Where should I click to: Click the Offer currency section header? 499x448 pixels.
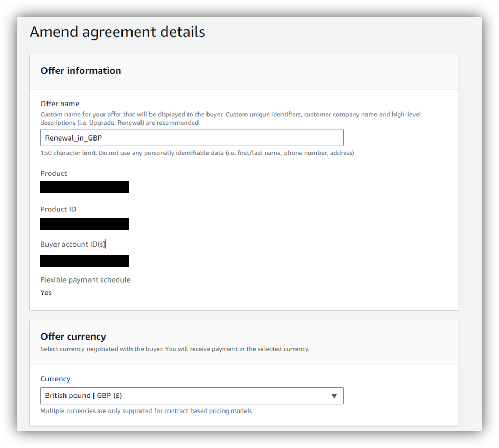73,336
